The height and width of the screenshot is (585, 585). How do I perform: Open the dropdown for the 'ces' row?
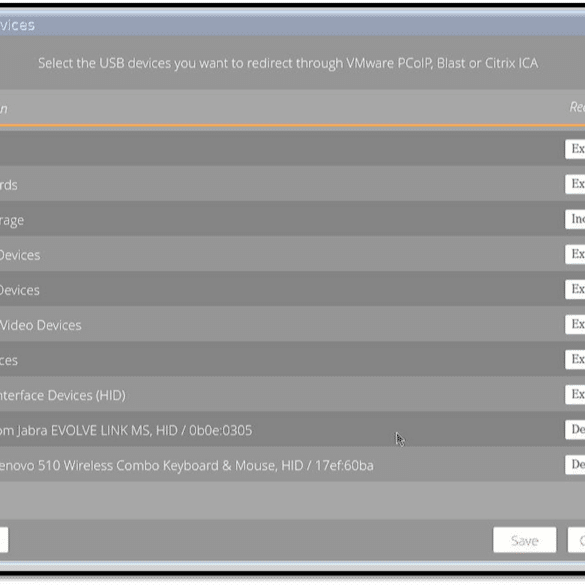coord(575,359)
